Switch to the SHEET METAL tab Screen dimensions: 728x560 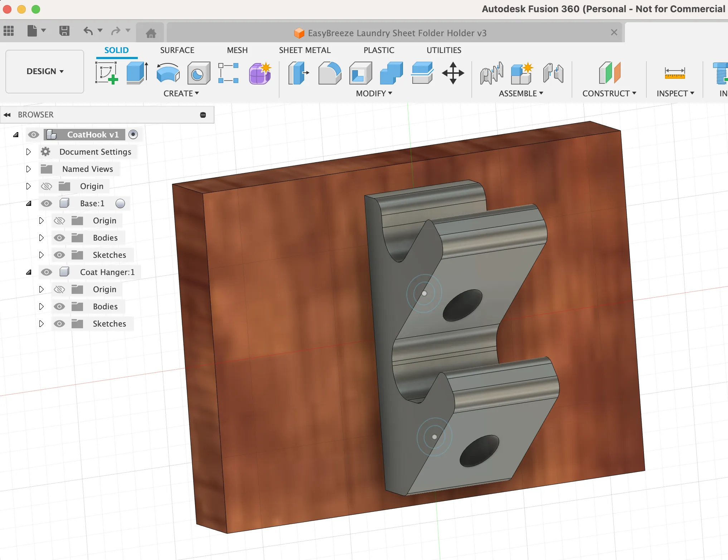tap(305, 50)
